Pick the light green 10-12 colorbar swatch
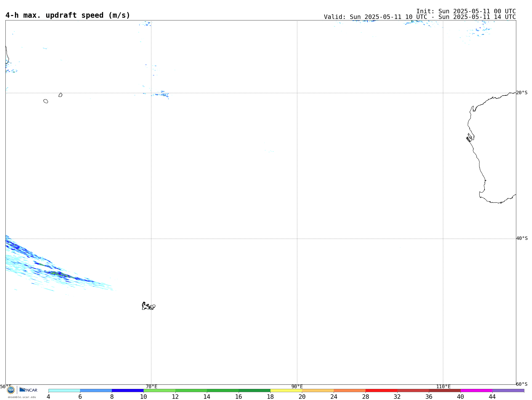 pyautogui.click(x=159, y=391)
